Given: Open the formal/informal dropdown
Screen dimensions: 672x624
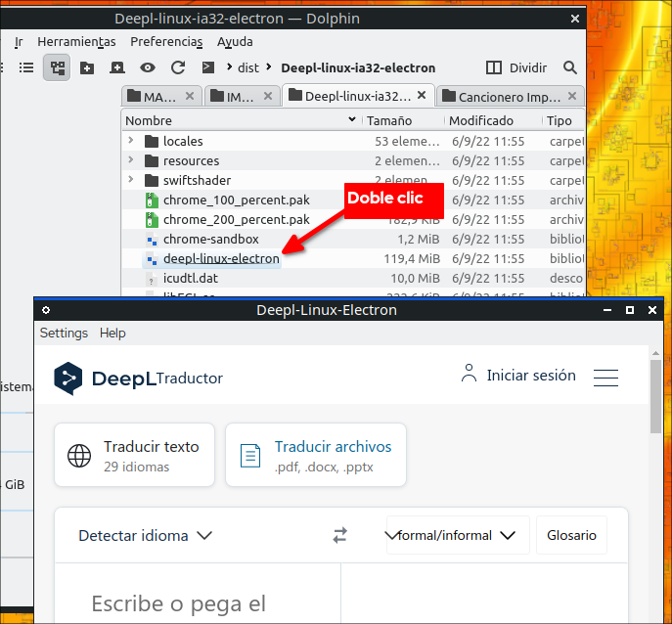Looking at the screenshot, I should [x=457, y=535].
